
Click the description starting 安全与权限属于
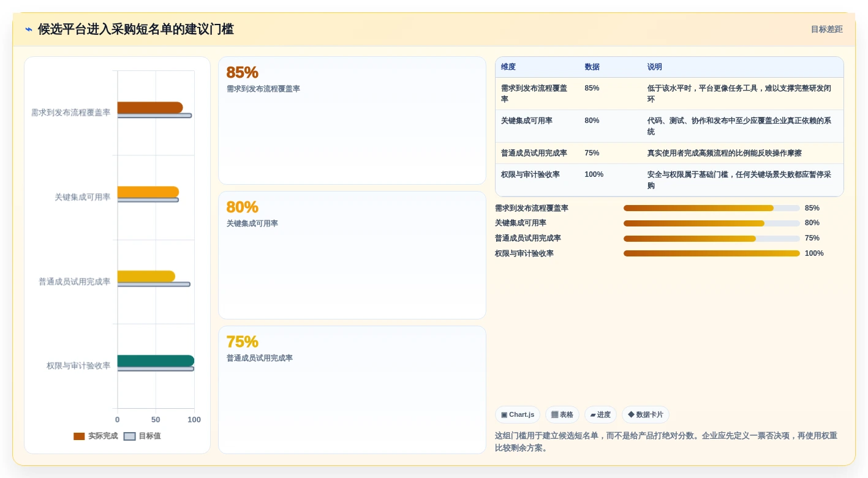point(739,180)
